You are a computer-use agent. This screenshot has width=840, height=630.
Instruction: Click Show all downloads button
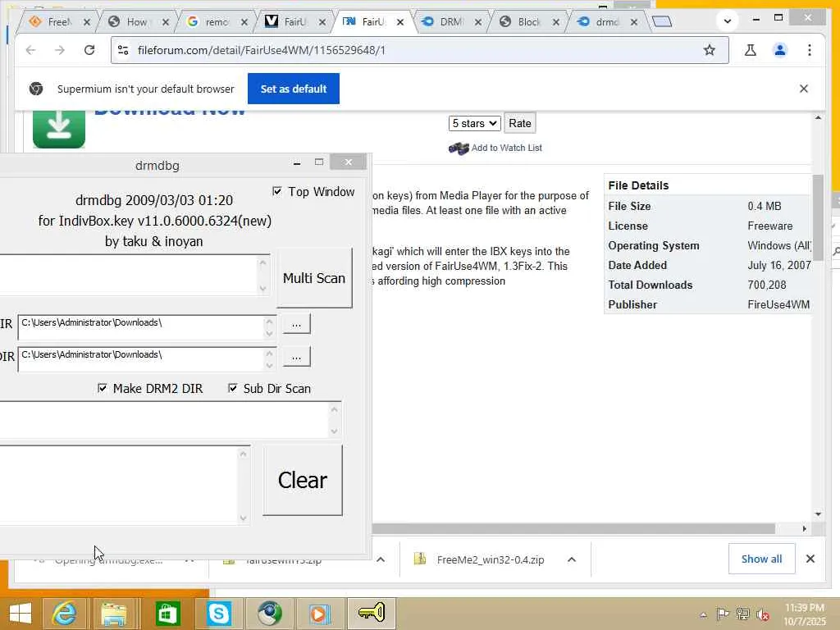761,559
